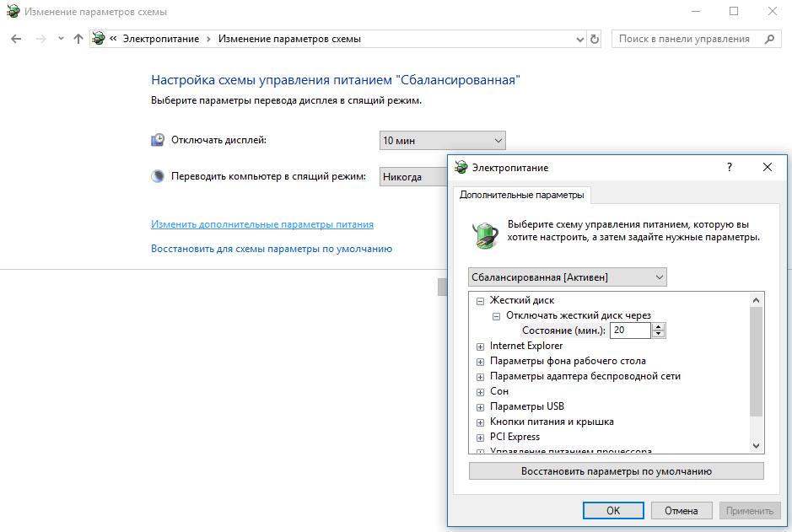The image size is (792, 532).
Task: Click the back navigation arrow
Action: 16,39
